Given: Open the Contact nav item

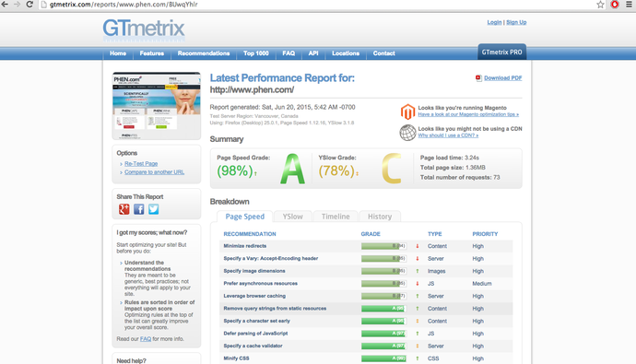Looking at the screenshot, I should 383,53.
